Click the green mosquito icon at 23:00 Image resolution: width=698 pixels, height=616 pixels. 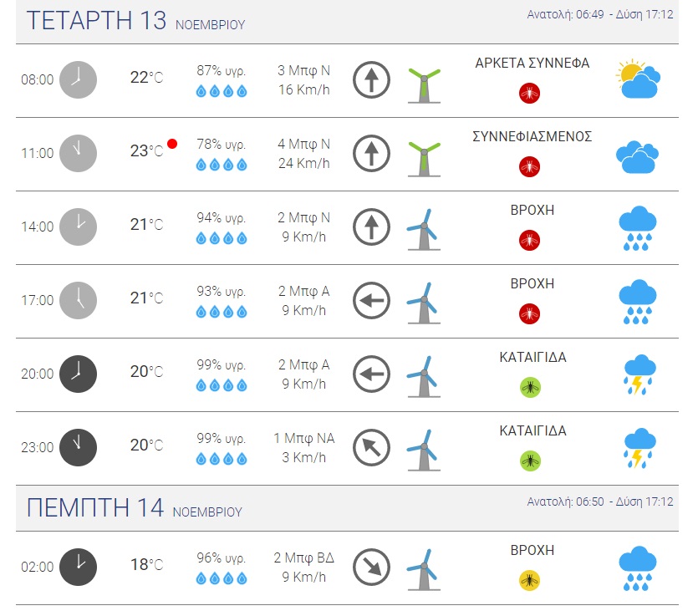tap(529, 461)
